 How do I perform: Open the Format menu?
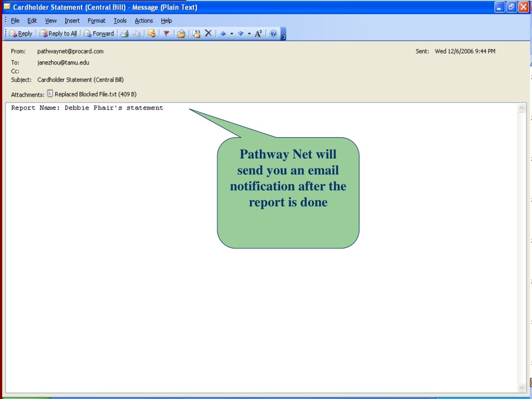[x=96, y=21]
